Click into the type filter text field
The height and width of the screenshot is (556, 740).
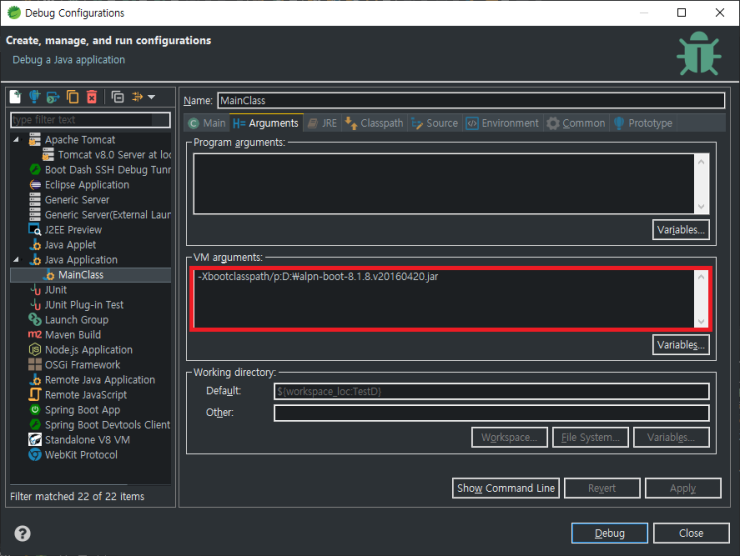[76, 119]
